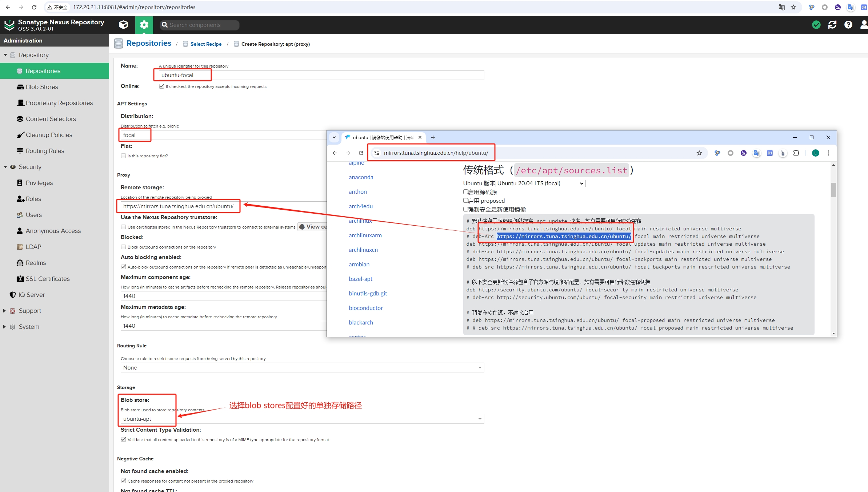
Task: Click the translate icon in Nexus address bar
Action: tap(782, 7)
